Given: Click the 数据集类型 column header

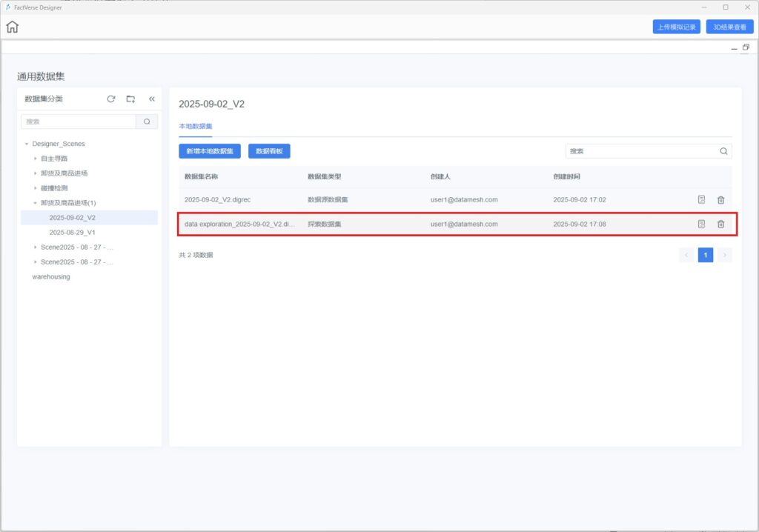Looking at the screenshot, I should click(x=325, y=176).
